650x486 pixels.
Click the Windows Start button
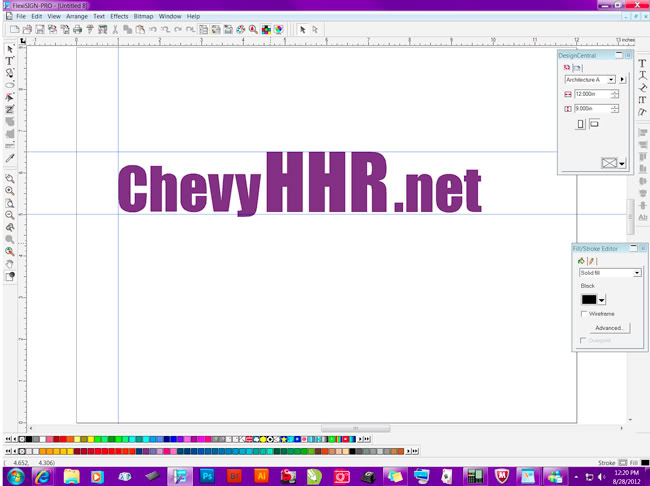(x=15, y=477)
